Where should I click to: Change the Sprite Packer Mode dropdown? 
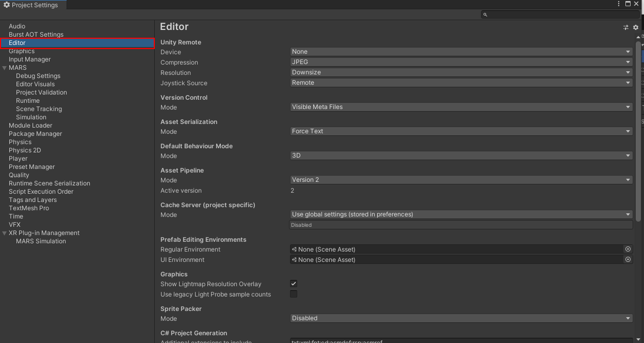[461, 318]
